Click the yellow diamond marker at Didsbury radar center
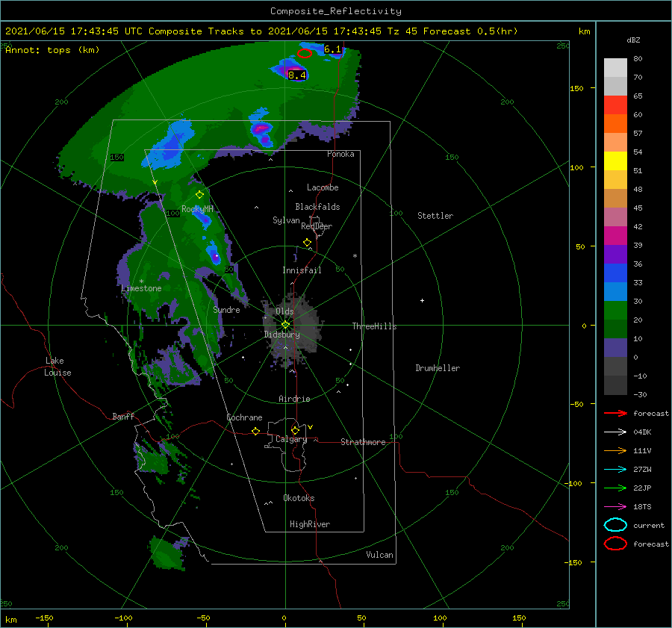This screenshot has width=672, height=628. pyautogui.click(x=285, y=325)
